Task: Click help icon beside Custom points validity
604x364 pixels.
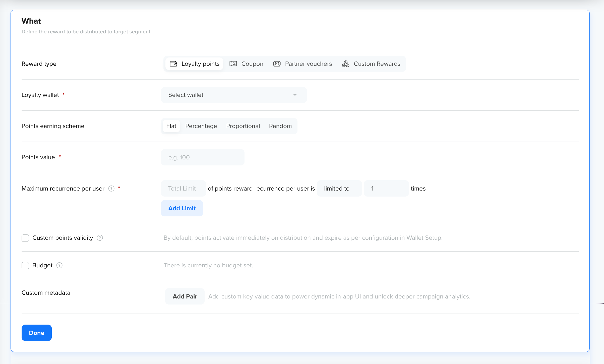Action: coord(100,238)
